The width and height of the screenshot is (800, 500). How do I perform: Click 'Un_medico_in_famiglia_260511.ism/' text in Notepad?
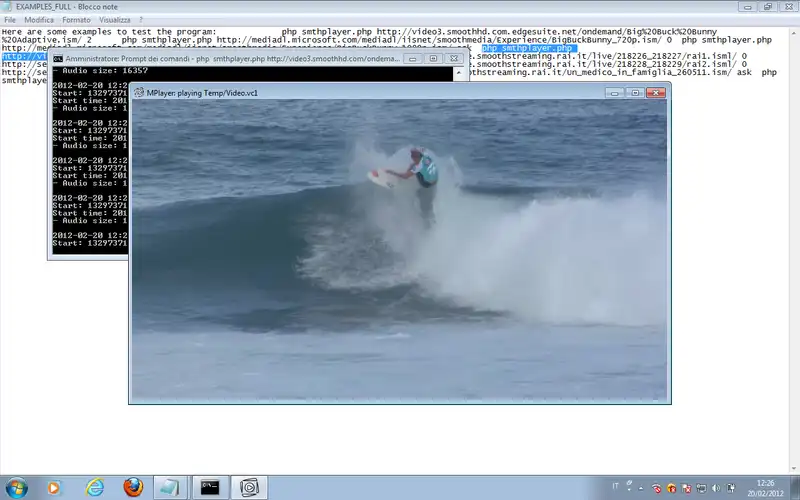click(647, 72)
